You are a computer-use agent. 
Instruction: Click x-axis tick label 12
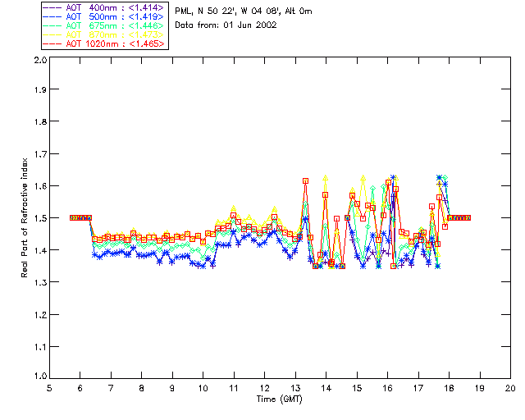[x=264, y=388]
